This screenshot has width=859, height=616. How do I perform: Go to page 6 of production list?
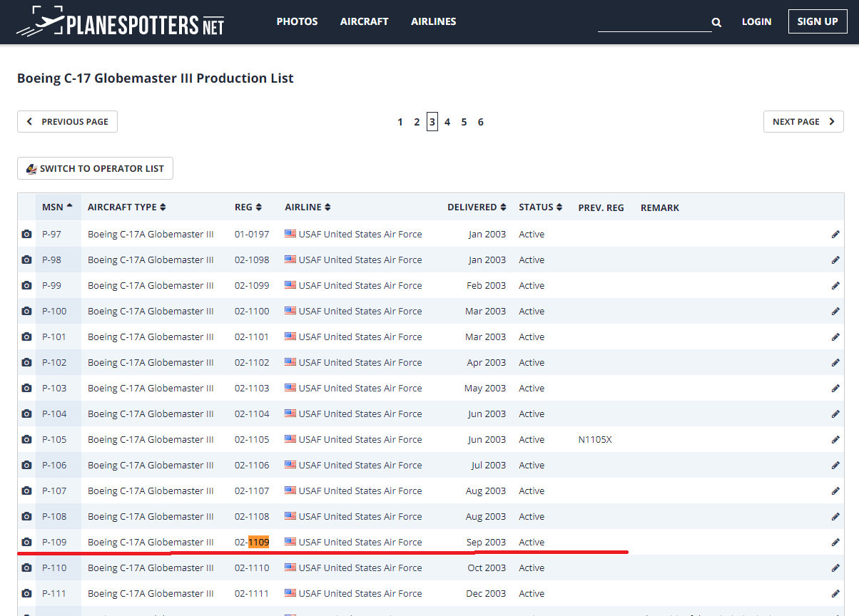[x=481, y=122]
